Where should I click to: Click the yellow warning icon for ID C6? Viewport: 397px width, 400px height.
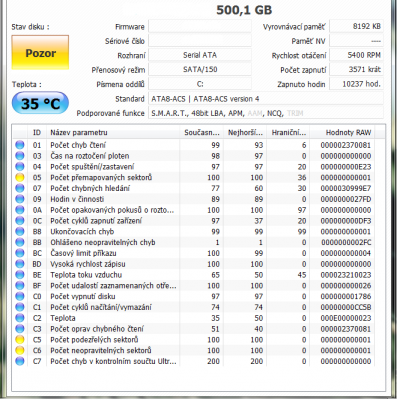pyautogui.click(x=20, y=350)
